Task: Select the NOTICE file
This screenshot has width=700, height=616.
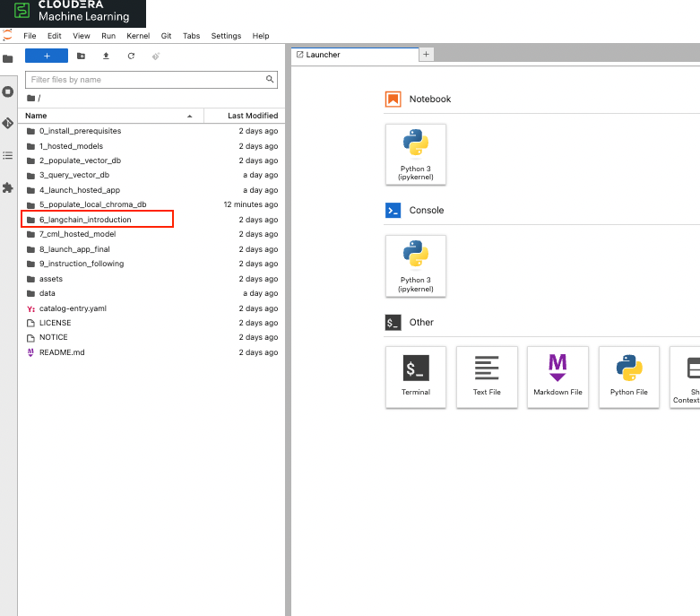Action: click(x=151, y=337)
